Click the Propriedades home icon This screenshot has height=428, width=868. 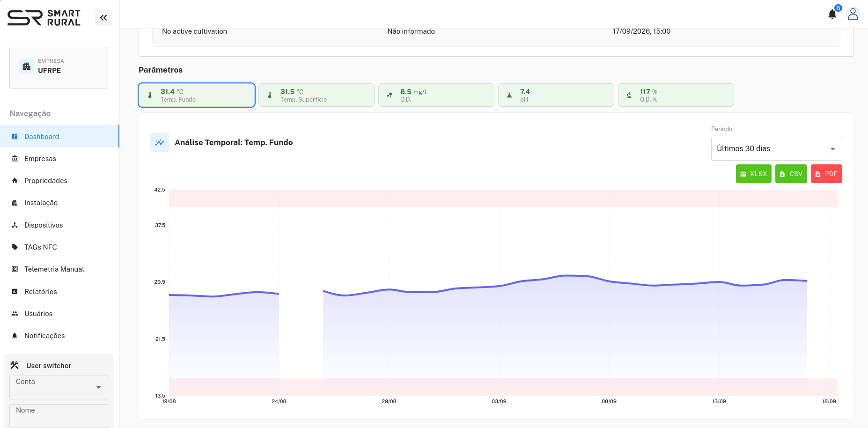(x=15, y=181)
